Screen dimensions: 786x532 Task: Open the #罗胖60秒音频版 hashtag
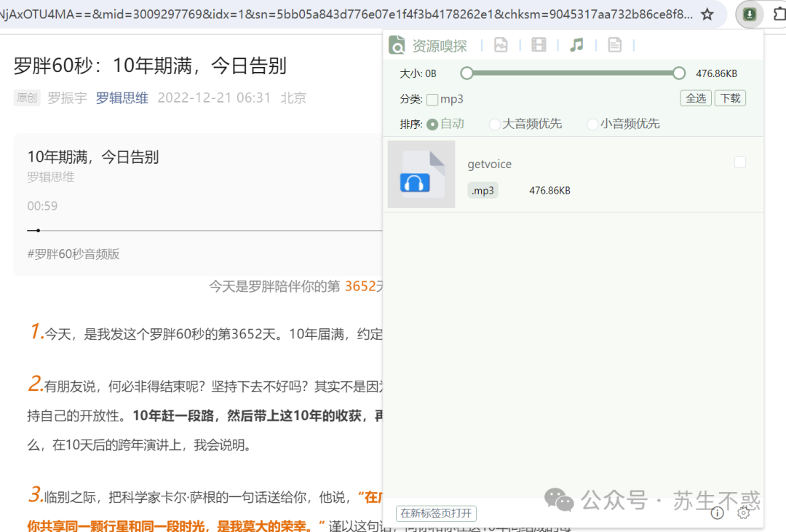(74, 254)
